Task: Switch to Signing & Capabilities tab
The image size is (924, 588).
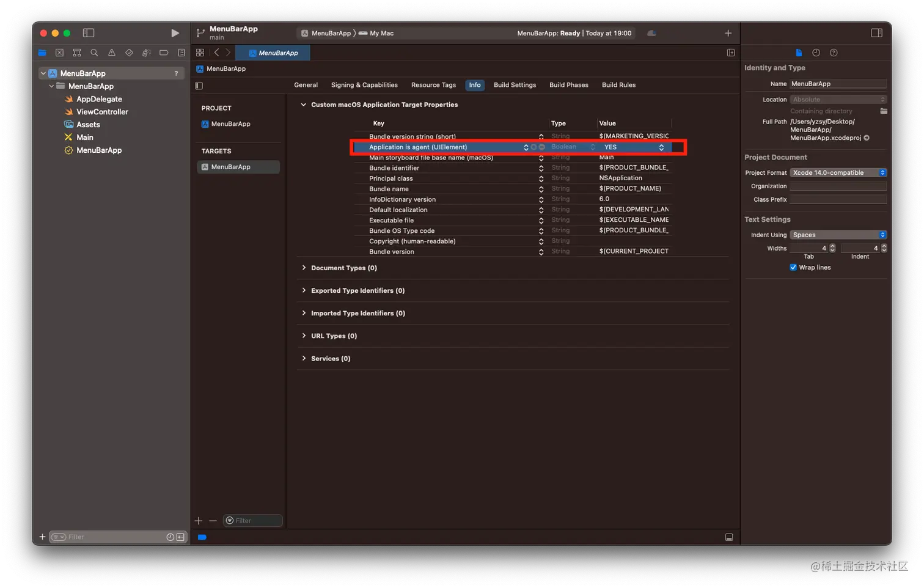Action: (364, 85)
